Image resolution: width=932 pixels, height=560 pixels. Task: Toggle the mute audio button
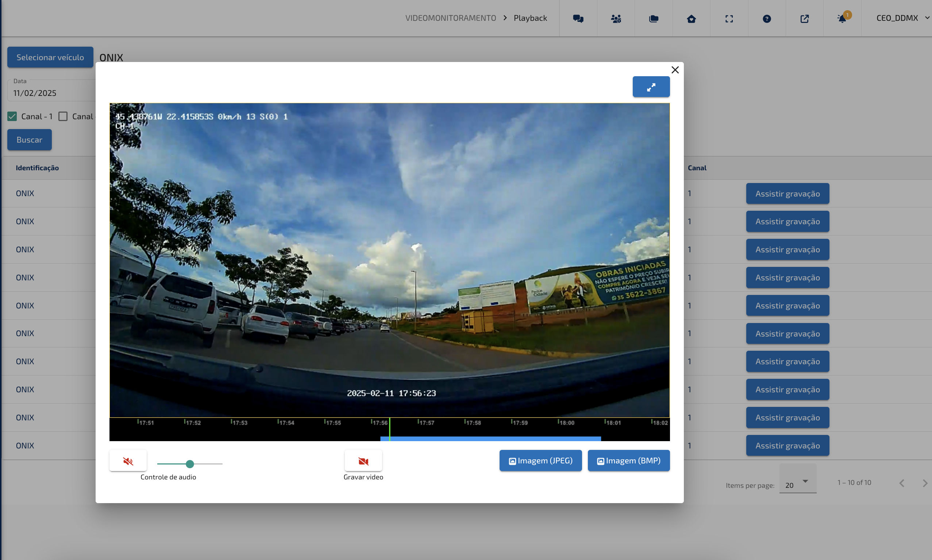point(128,461)
